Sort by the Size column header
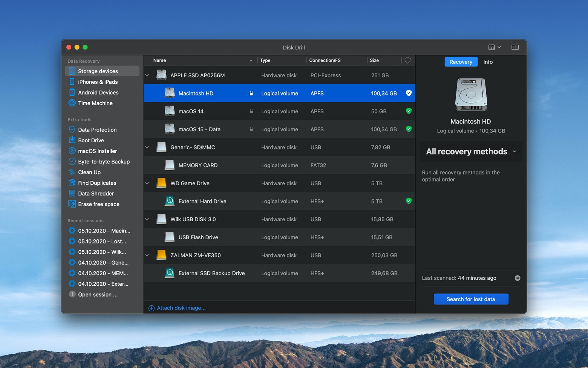This screenshot has width=588, height=368. [384, 60]
